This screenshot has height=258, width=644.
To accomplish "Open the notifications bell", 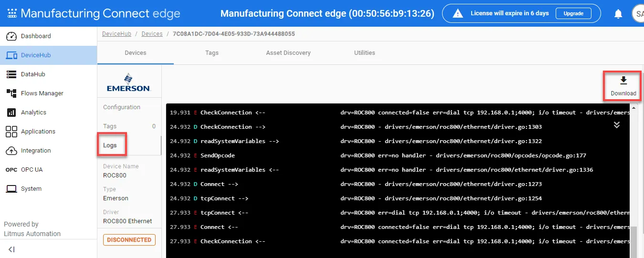I will point(618,14).
